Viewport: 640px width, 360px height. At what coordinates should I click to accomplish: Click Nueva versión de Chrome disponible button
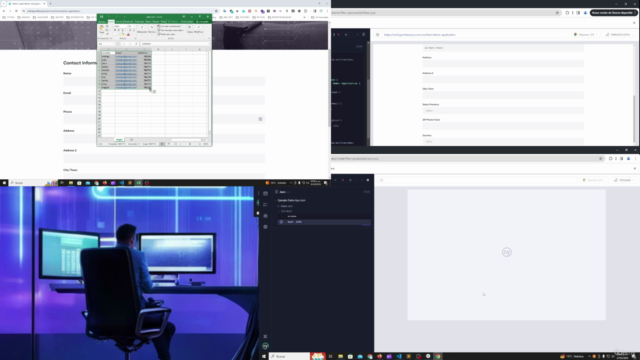pyautogui.click(x=613, y=13)
